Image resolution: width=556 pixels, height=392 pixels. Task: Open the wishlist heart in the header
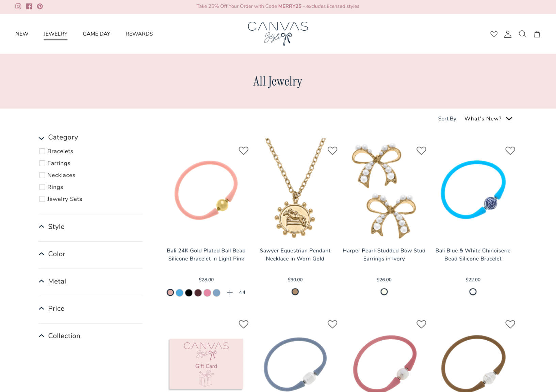pyautogui.click(x=494, y=34)
